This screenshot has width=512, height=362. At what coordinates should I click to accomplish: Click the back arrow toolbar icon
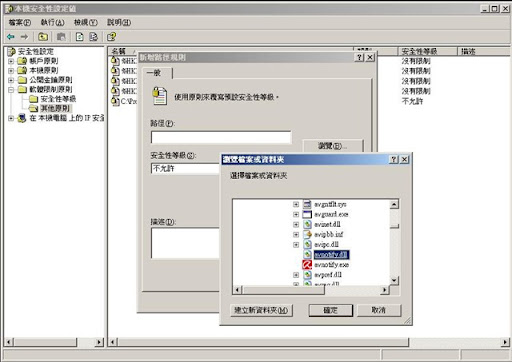(11, 37)
